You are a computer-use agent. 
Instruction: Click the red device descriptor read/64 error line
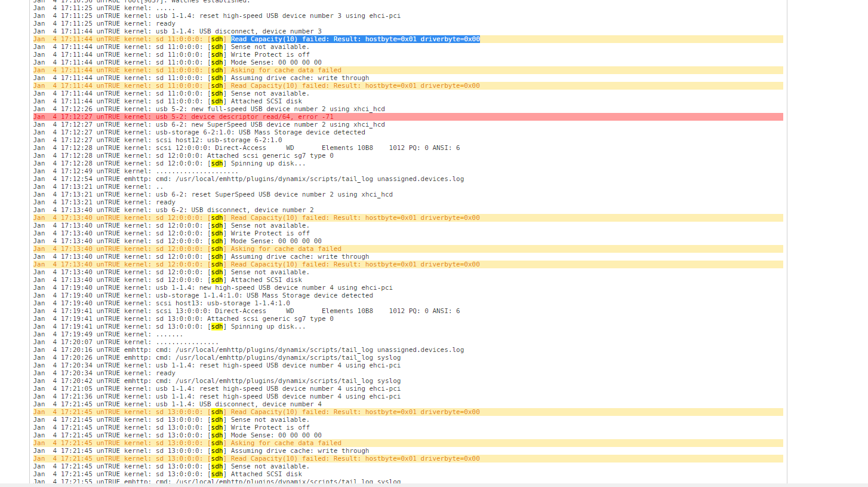[x=408, y=117]
